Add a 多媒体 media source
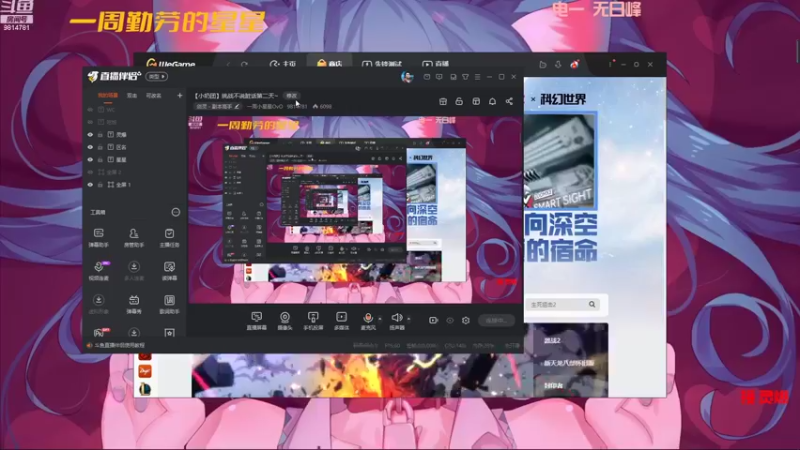Image resolution: width=800 pixels, height=450 pixels. pos(341,321)
